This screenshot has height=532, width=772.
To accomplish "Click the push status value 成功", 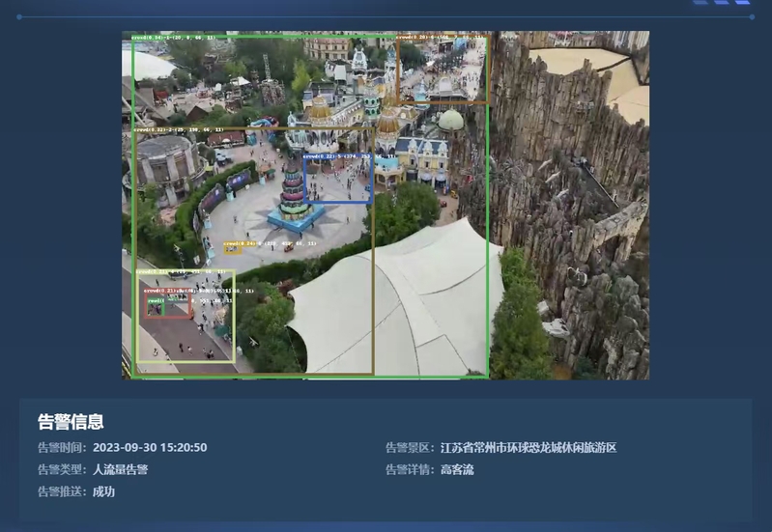I will [x=103, y=492].
